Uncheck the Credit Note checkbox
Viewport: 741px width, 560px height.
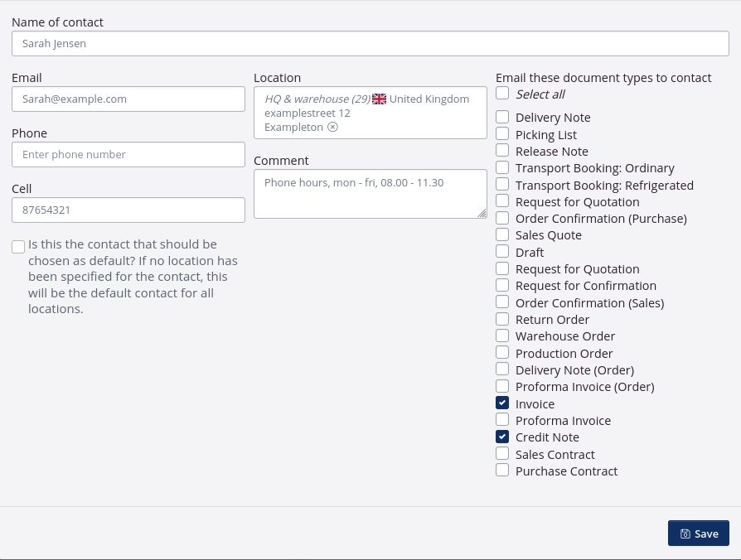pyautogui.click(x=502, y=437)
